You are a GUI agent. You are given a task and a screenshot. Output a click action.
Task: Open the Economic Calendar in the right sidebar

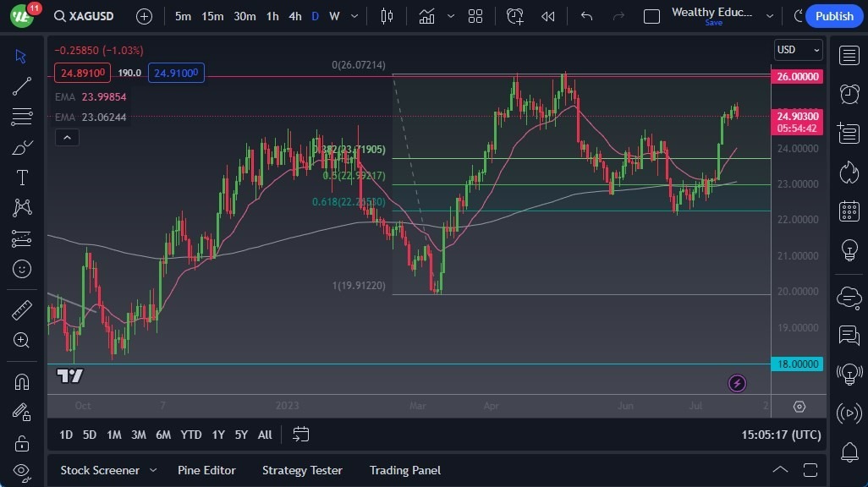tap(849, 211)
